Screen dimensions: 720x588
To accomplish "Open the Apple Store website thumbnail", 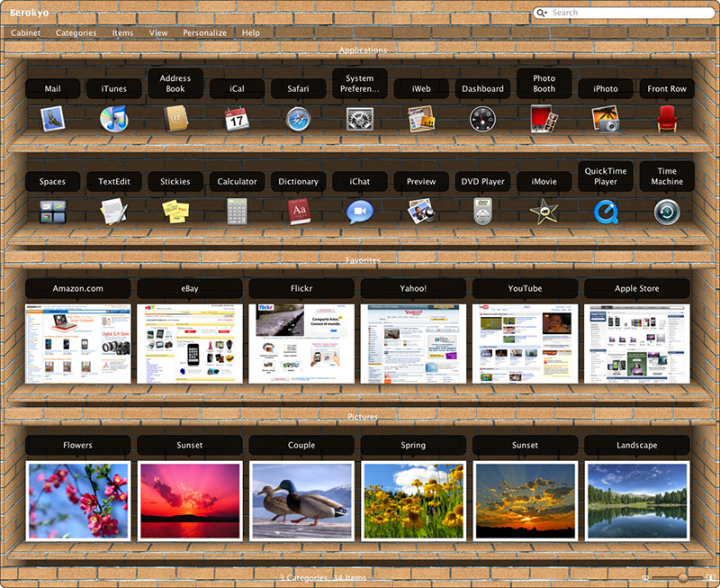I will tap(637, 344).
